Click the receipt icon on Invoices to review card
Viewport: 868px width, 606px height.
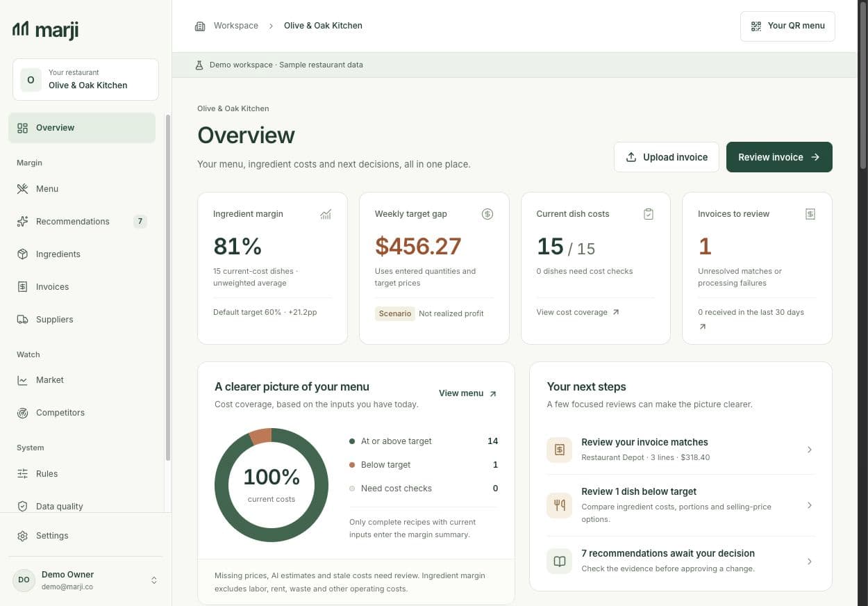coord(810,214)
